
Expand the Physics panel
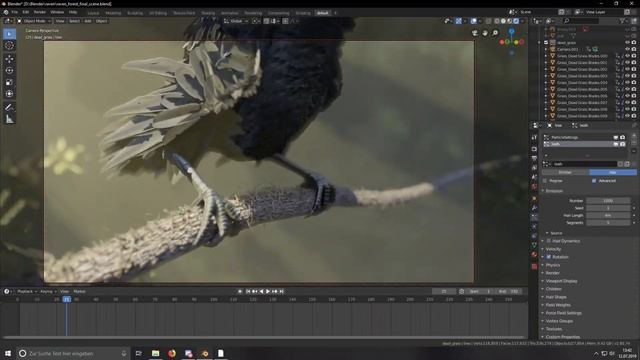pos(553,265)
